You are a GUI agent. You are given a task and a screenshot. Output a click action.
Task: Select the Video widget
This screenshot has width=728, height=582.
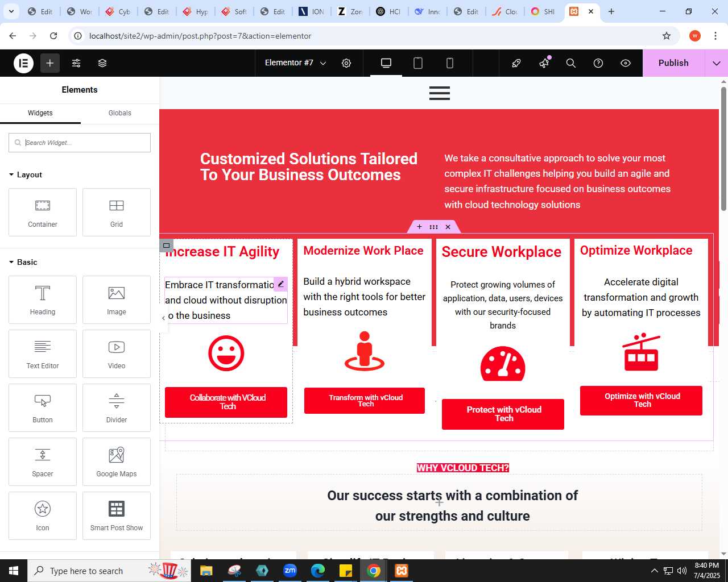pos(117,354)
